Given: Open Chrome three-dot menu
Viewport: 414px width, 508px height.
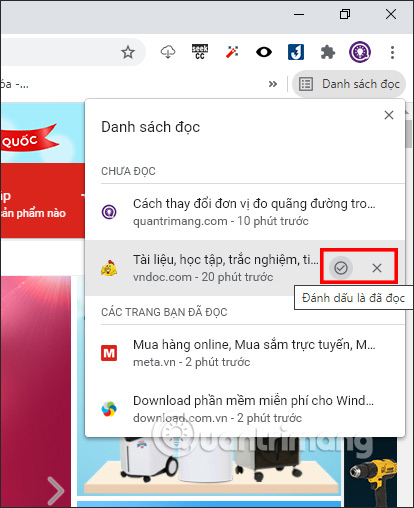Looking at the screenshot, I should point(392,52).
